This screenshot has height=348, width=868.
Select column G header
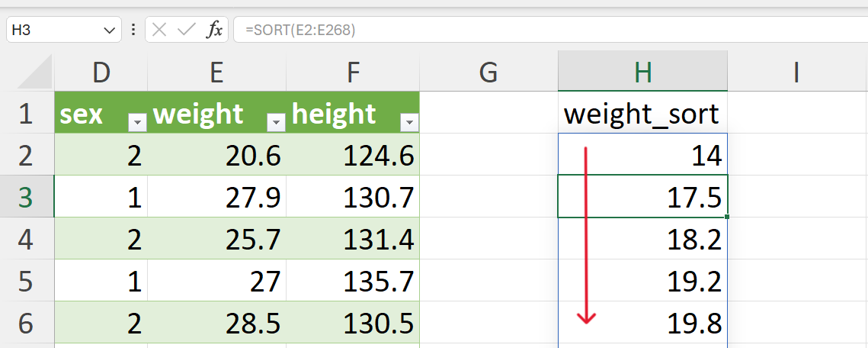488,72
